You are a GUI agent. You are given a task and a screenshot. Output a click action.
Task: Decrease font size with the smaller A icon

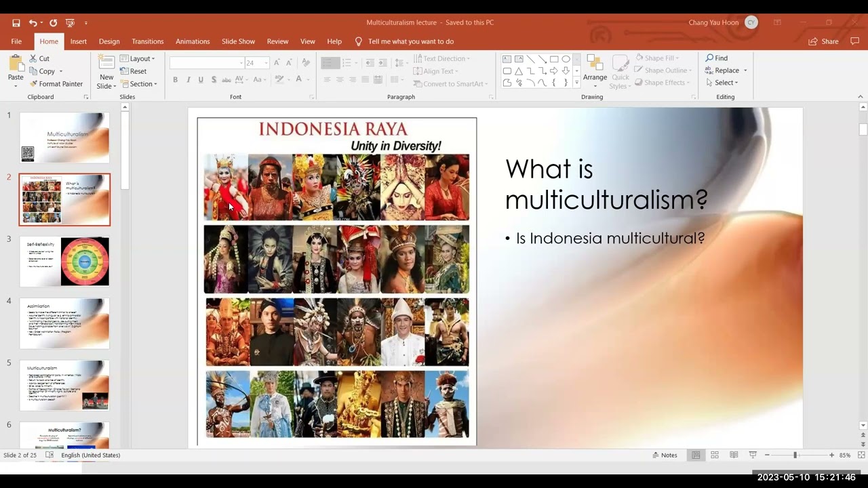[x=290, y=62]
